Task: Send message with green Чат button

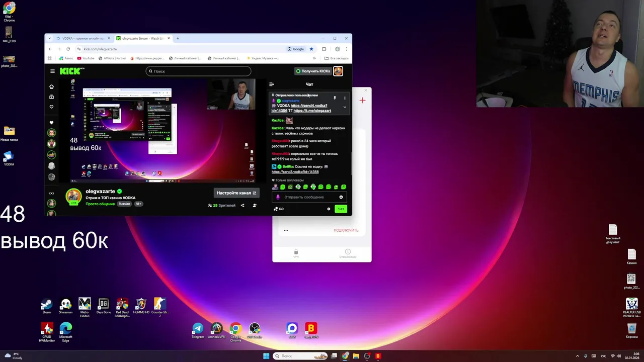Action: tap(341, 209)
